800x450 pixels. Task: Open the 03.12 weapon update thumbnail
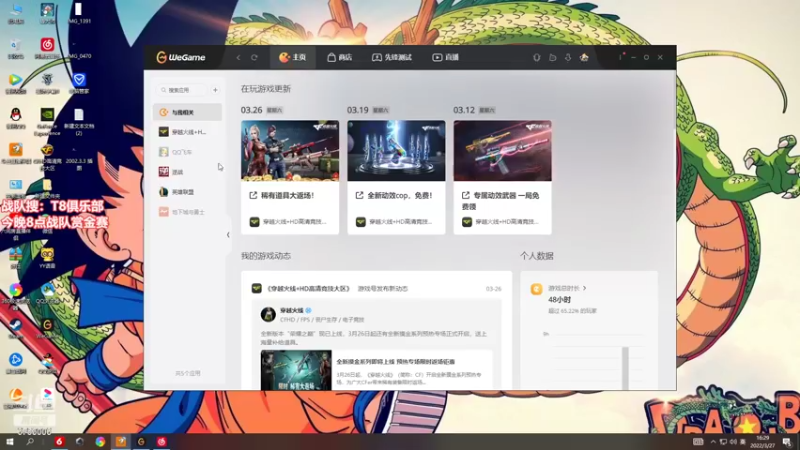pyautogui.click(x=503, y=151)
